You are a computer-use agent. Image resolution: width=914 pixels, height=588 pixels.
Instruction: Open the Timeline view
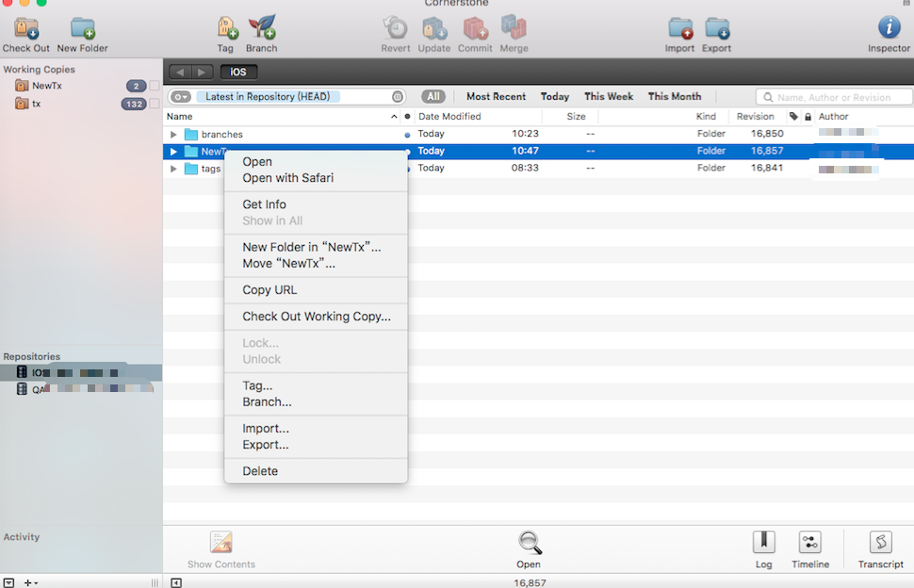click(x=810, y=542)
